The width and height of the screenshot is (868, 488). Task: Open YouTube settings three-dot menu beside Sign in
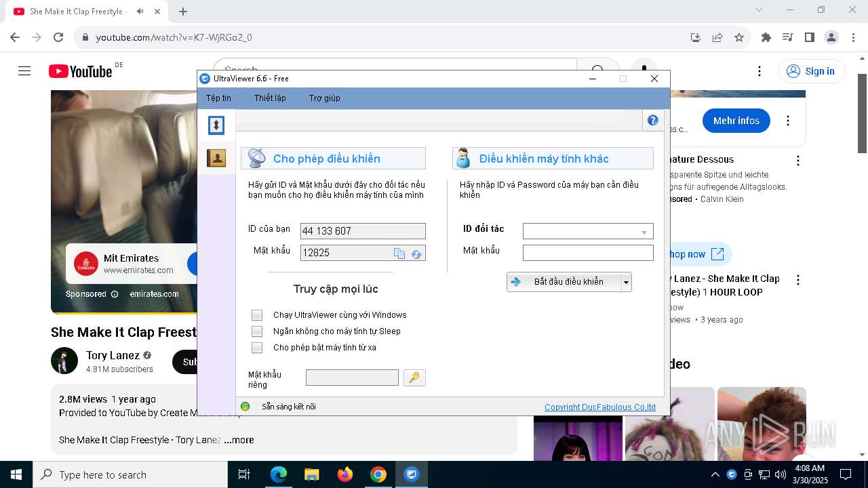click(759, 71)
